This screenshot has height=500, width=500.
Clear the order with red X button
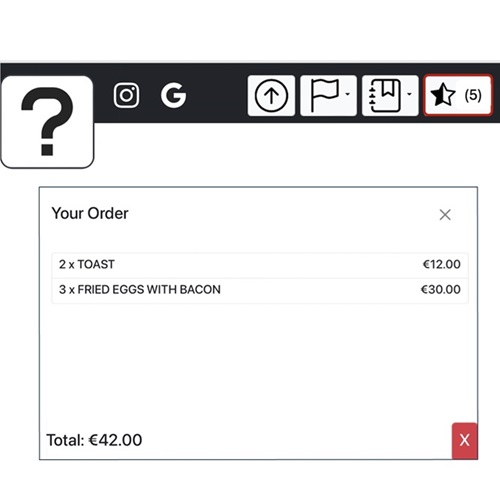click(x=465, y=440)
